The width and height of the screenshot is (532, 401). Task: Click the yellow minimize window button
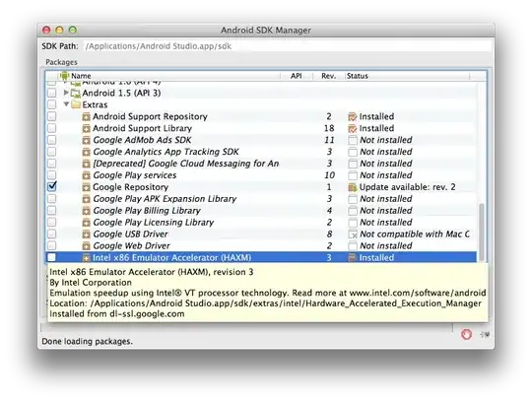point(59,31)
